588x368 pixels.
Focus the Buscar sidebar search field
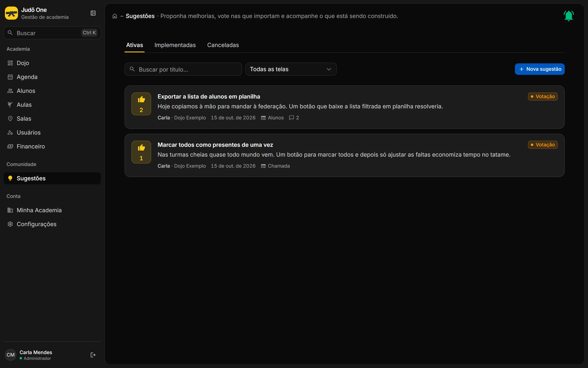tap(52, 33)
